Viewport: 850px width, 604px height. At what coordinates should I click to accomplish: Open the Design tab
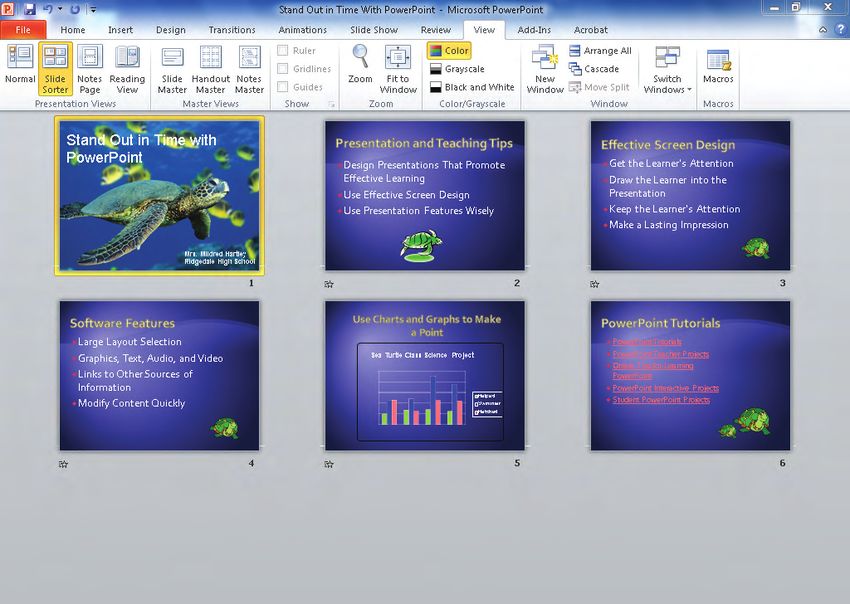[x=171, y=30]
